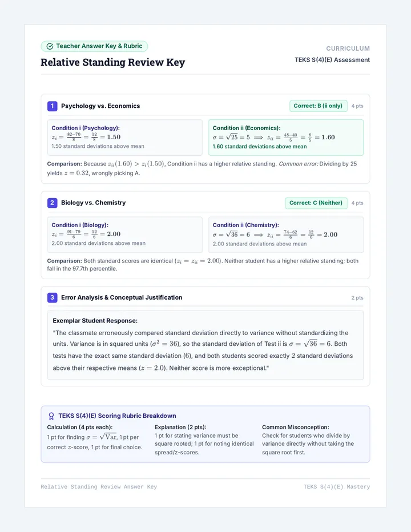The height and width of the screenshot is (532, 411).
Task: Click the number 2 question badge
Action: (53, 203)
